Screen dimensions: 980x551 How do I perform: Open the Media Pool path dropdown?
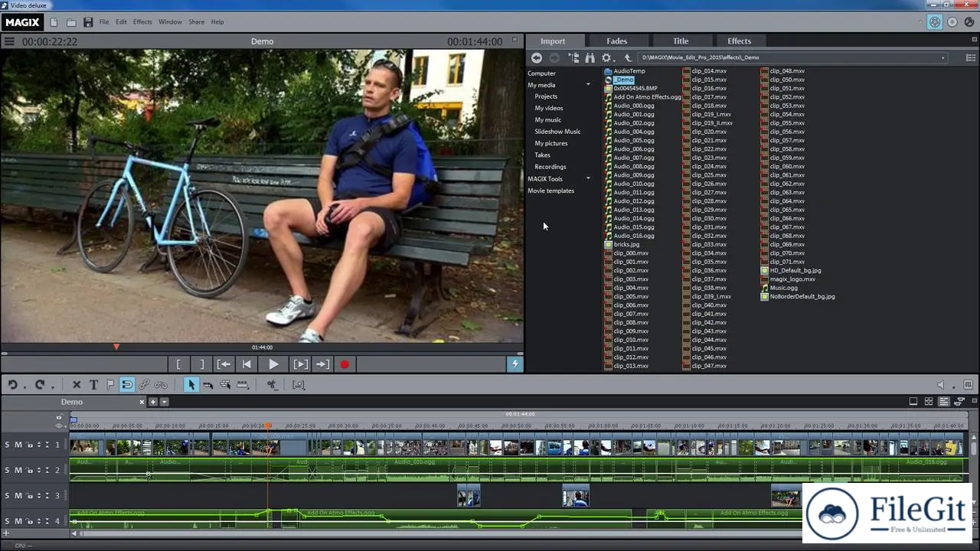[x=942, y=57]
